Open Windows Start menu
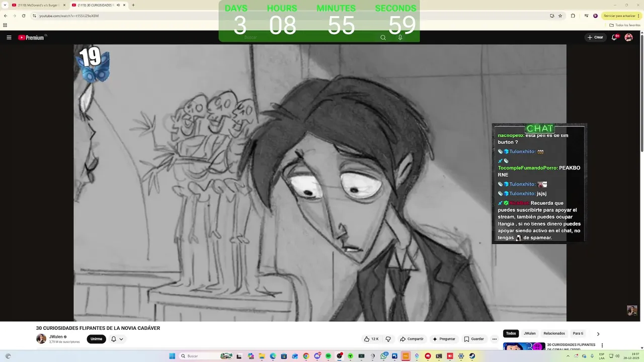 click(172, 356)
